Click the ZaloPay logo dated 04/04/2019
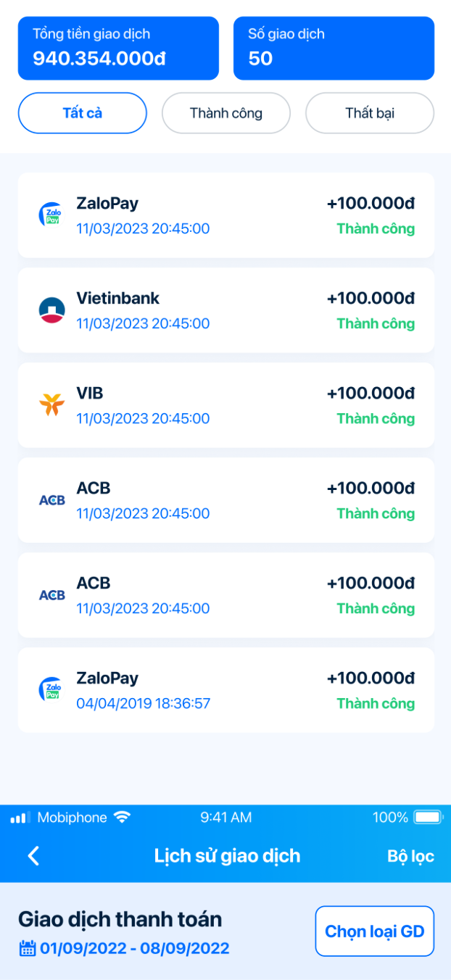The height and width of the screenshot is (980, 451). click(51, 690)
